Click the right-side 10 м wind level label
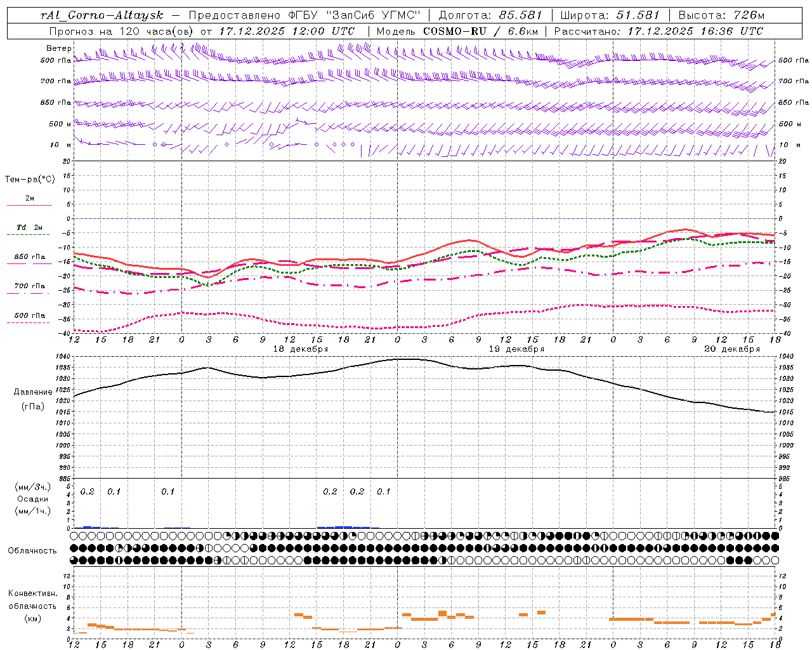This screenshot has height=650, width=812. point(789,145)
